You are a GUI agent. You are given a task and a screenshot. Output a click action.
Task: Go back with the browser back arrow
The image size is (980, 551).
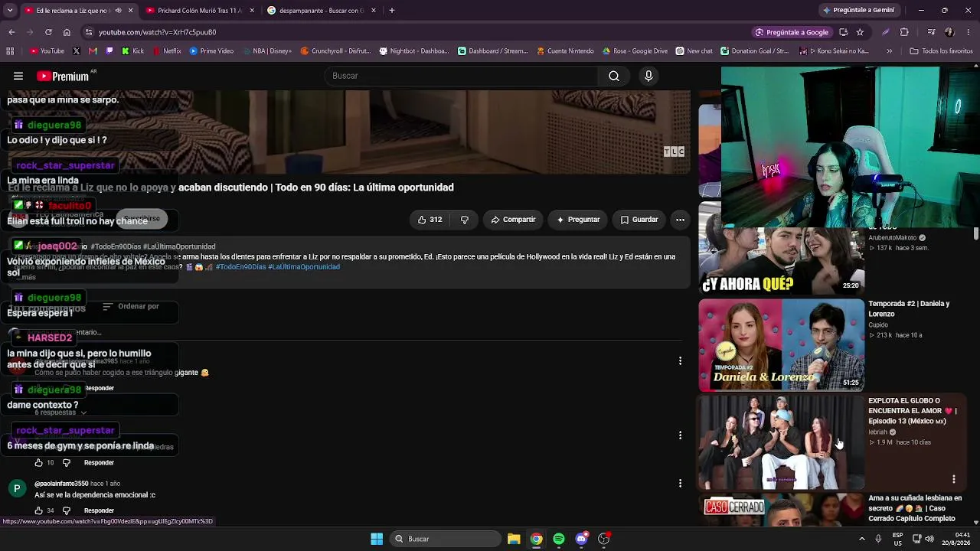11,32
